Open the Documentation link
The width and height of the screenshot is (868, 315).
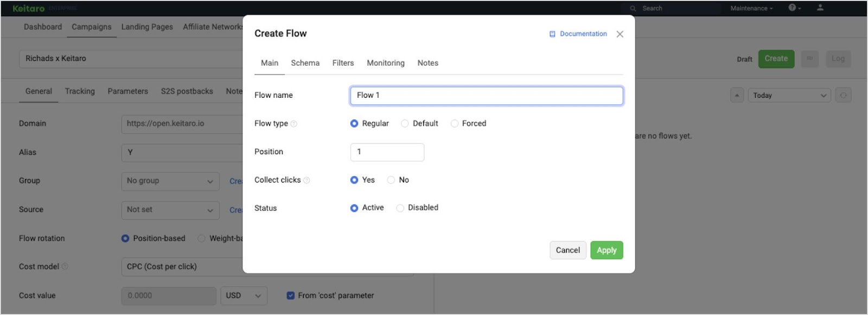coord(583,34)
